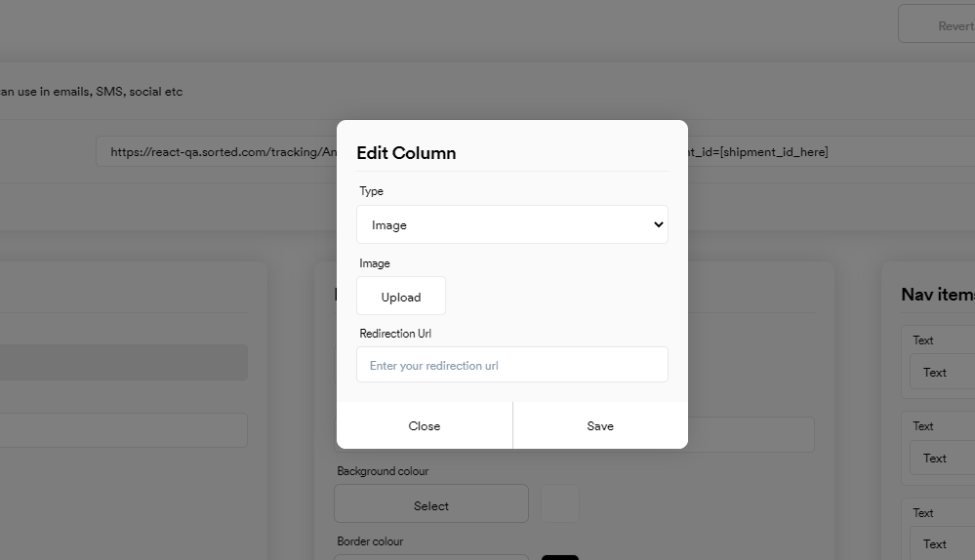Click the tracking URL text field
Viewport: 975px width, 560px height.
215,152
